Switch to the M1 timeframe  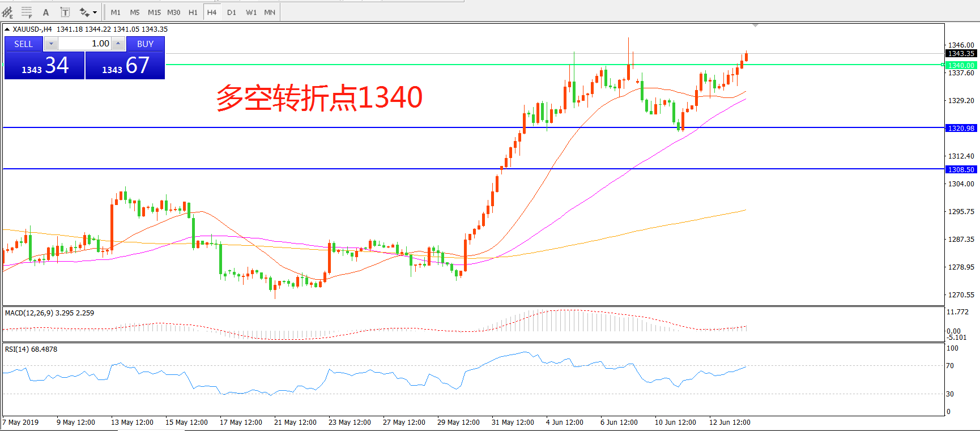(116, 12)
